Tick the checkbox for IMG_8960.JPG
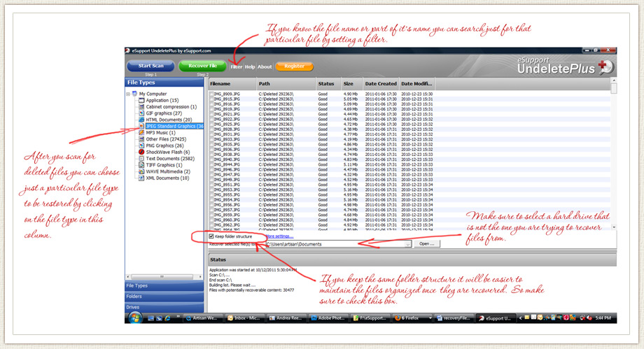Image resolution: width=644 pixels, height=349 pixels. [x=211, y=220]
